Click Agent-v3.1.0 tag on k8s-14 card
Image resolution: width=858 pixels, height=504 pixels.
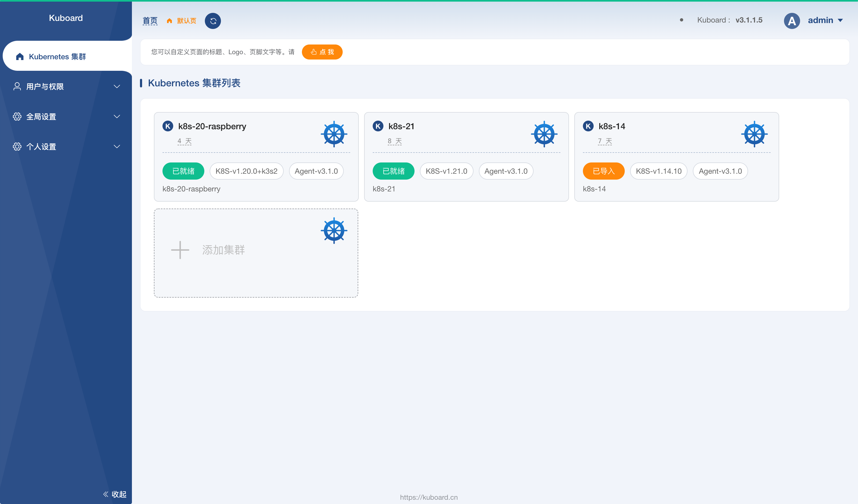point(720,171)
